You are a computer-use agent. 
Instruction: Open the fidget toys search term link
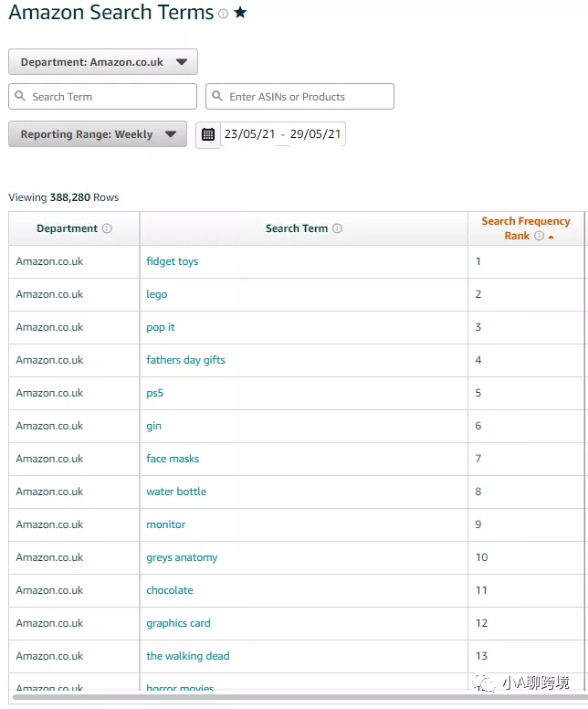173,261
